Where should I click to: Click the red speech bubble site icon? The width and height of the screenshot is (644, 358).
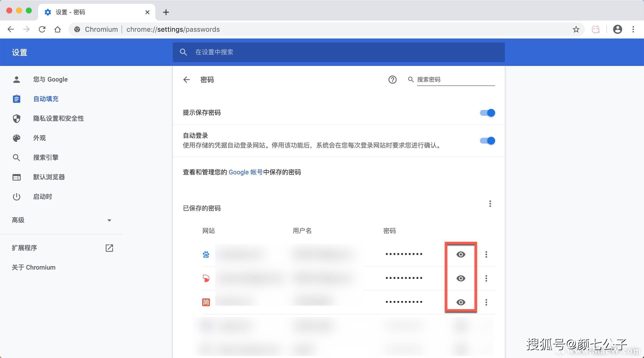pyautogui.click(x=206, y=278)
